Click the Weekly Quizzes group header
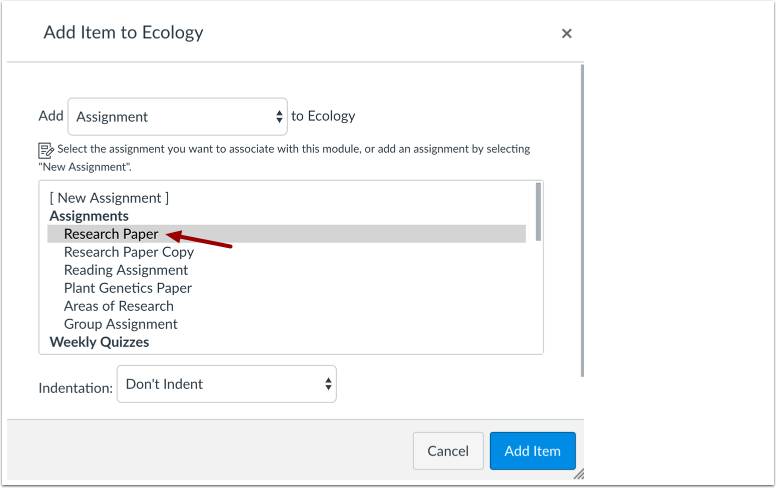The width and height of the screenshot is (776, 488). (x=99, y=342)
